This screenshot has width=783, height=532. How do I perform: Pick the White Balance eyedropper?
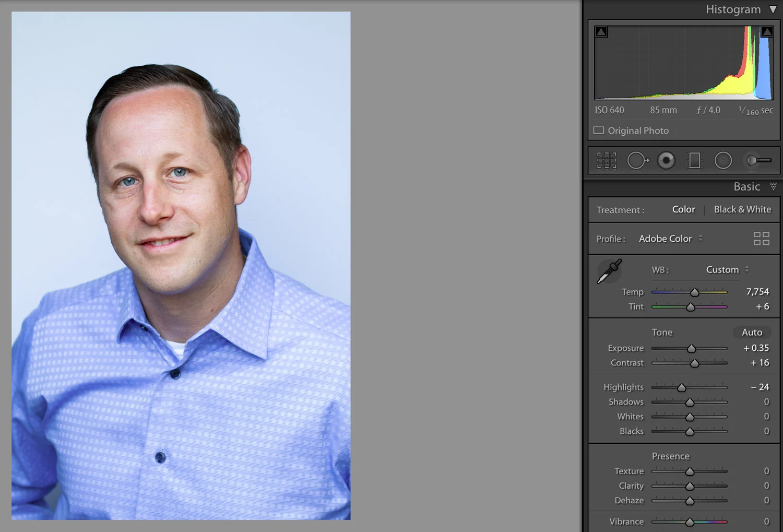pyautogui.click(x=609, y=270)
